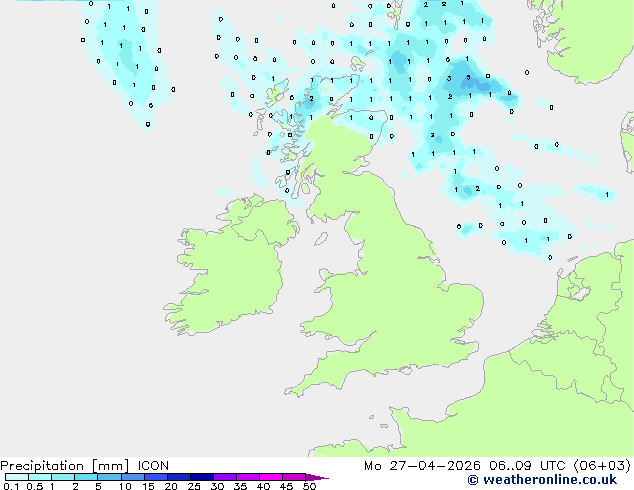Click the 0.5–1 mm legend swatch
Screen dimensions: 634x490
tap(40, 477)
